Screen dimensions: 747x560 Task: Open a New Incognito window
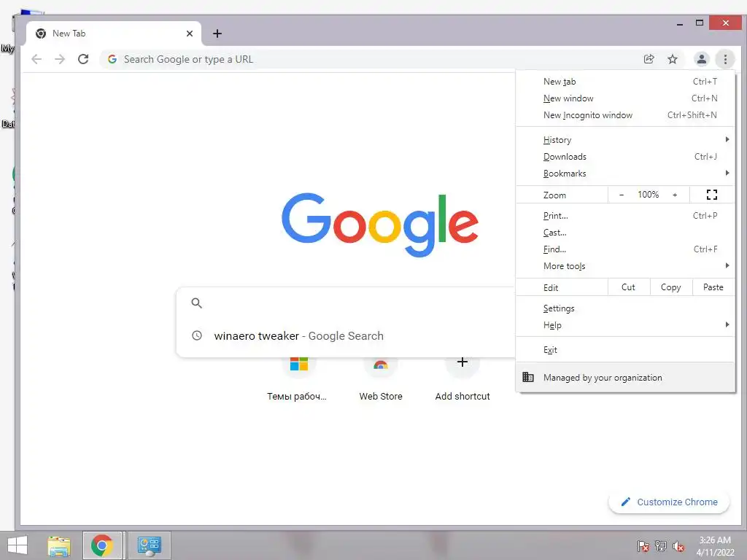[625, 114]
